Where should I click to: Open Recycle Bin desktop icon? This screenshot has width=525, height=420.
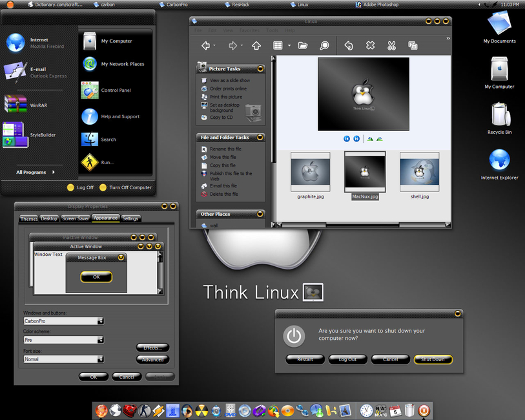(500, 119)
